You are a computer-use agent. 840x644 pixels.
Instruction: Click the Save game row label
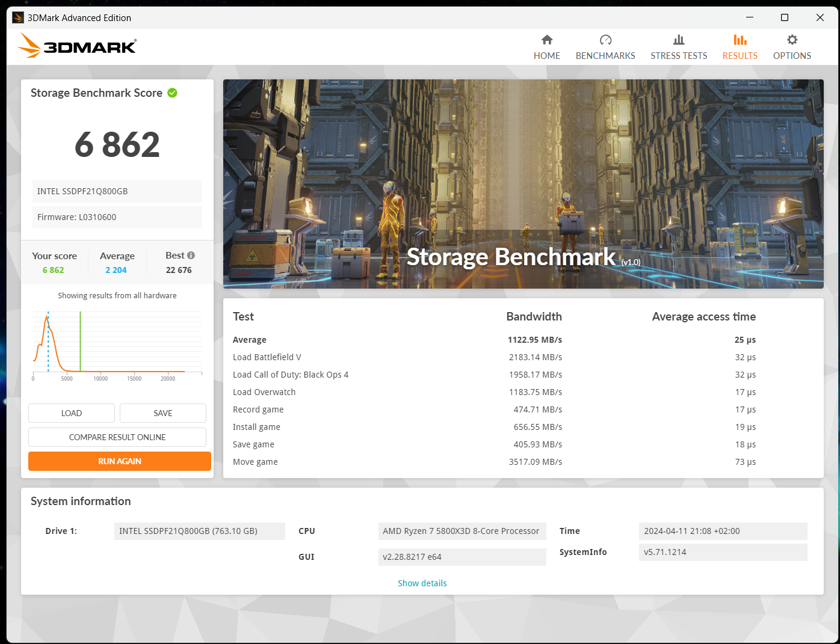tap(253, 444)
